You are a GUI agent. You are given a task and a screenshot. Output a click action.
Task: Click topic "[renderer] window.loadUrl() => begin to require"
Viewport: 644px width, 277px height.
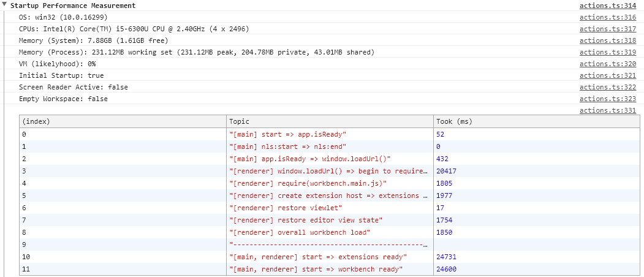coord(328,171)
